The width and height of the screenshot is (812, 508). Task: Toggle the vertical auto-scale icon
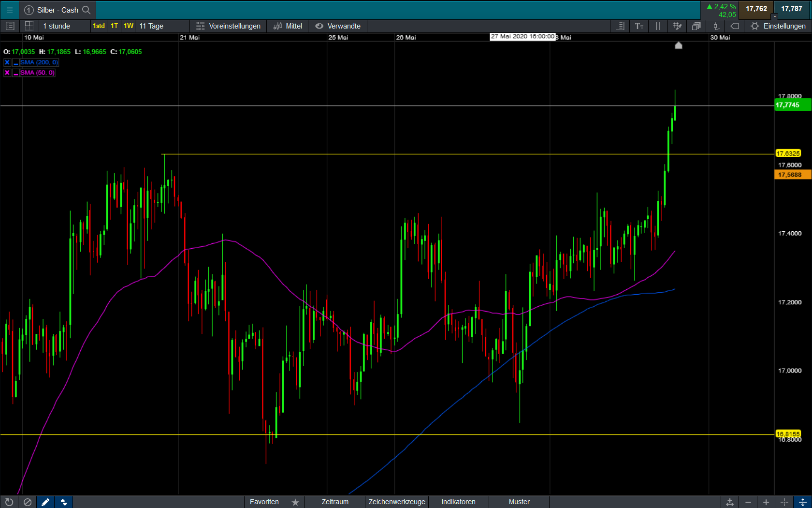pos(802,502)
